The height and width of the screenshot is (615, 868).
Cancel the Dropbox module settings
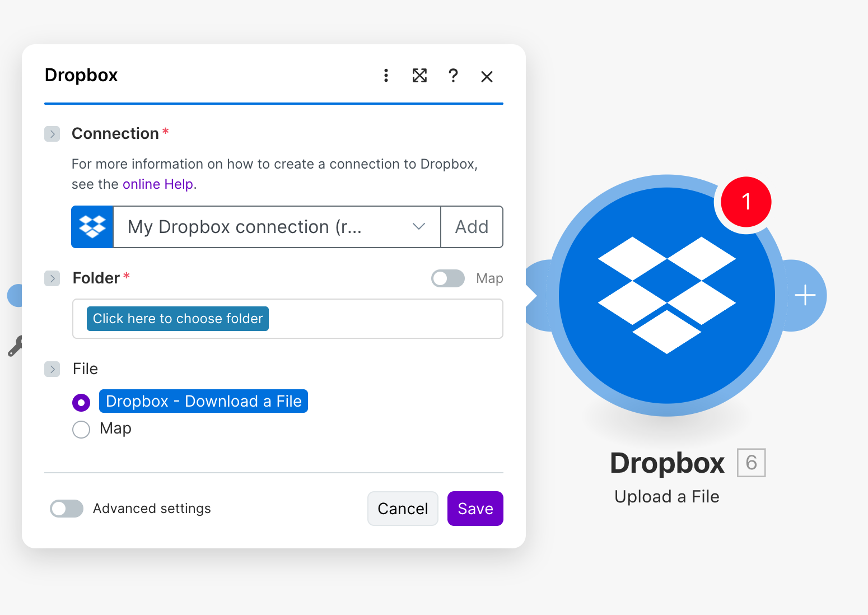403,509
